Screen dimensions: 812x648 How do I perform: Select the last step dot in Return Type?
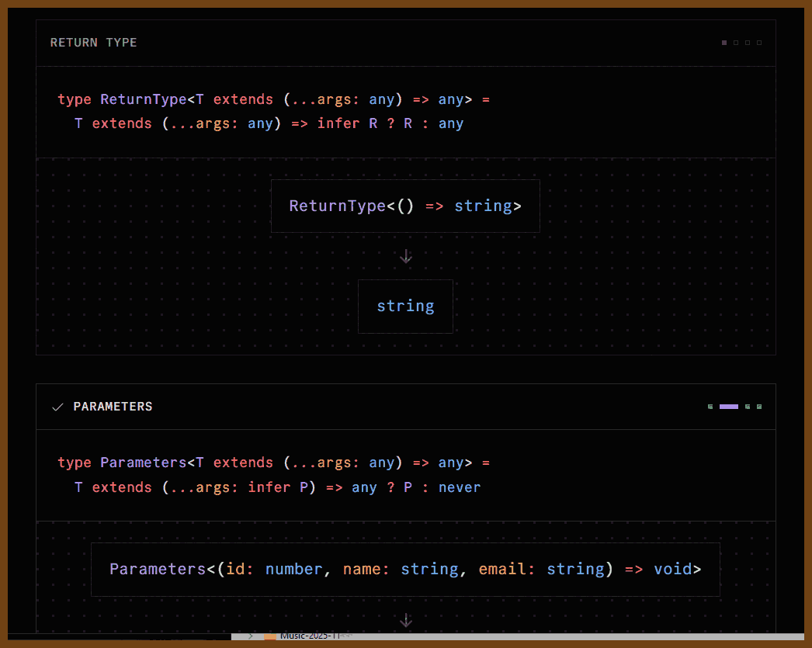pos(759,43)
